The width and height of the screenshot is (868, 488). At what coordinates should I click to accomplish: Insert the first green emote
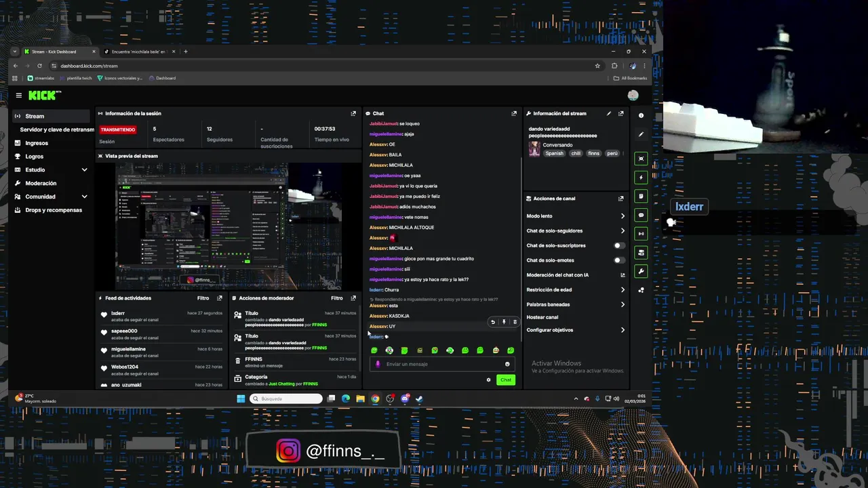tap(374, 350)
